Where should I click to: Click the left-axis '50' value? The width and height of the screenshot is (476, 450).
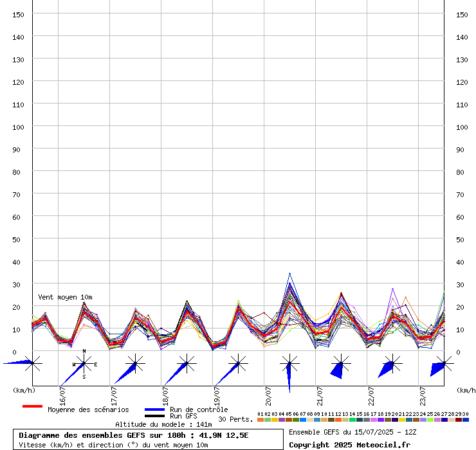tap(16, 240)
